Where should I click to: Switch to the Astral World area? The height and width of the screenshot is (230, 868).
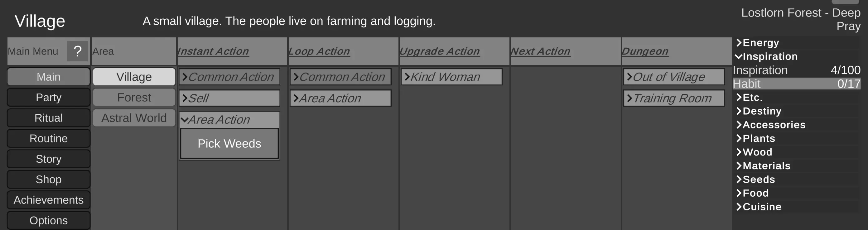pos(134,118)
